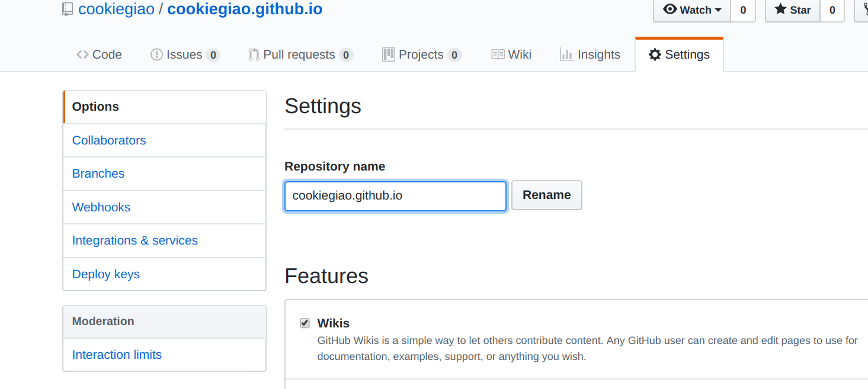Click the GitHub Wikis description text
The width and height of the screenshot is (868, 389).
click(588, 349)
